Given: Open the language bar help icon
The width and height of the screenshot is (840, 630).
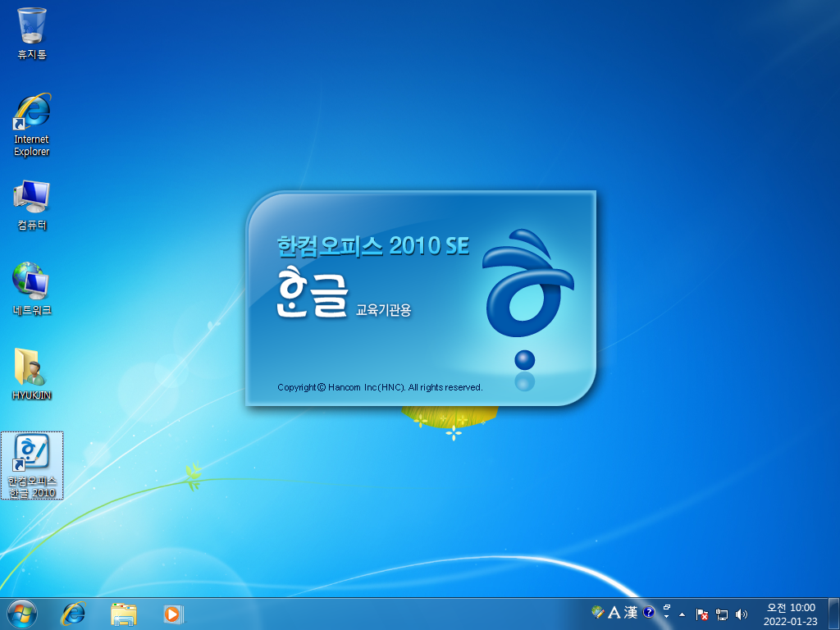Looking at the screenshot, I should [x=649, y=612].
